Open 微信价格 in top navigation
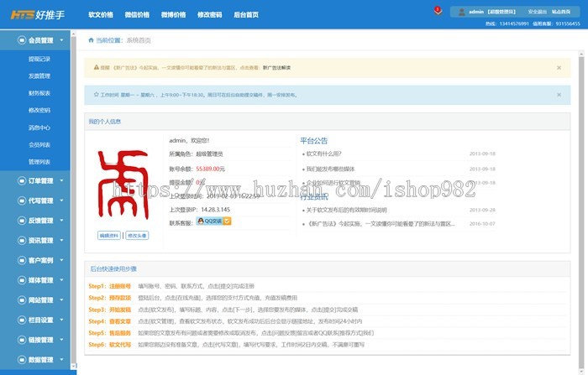The width and height of the screenshot is (588, 375). [x=137, y=14]
